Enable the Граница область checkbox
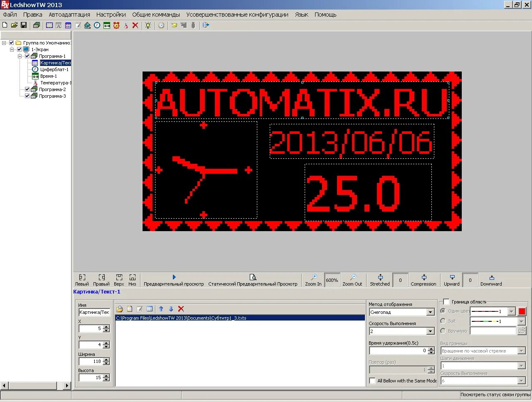This screenshot has width=532, height=402. point(446,302)
